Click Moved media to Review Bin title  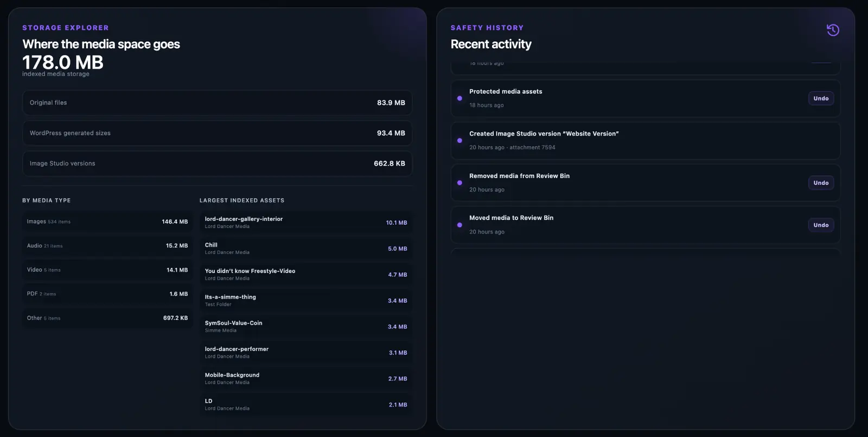pos(511,218)
